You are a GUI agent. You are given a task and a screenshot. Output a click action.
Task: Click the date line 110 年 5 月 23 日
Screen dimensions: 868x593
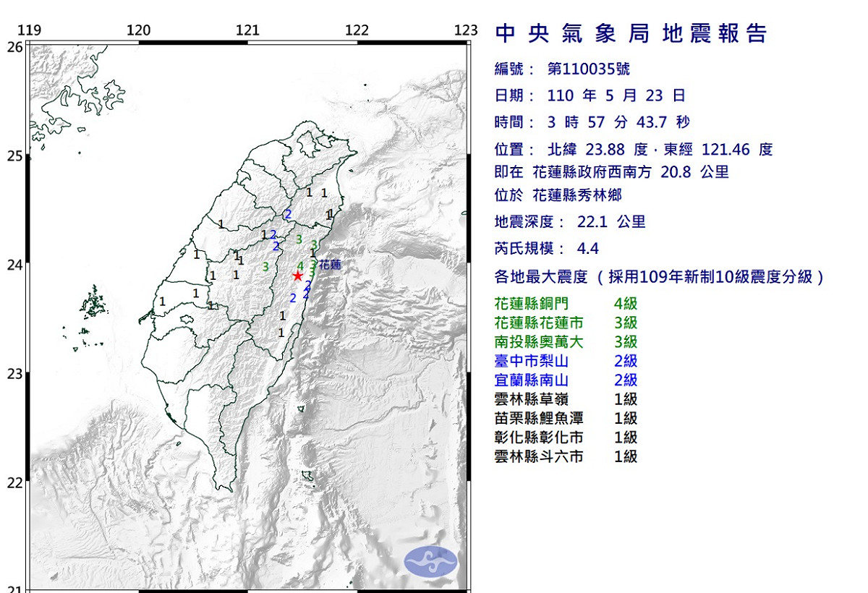coord(616,95)
